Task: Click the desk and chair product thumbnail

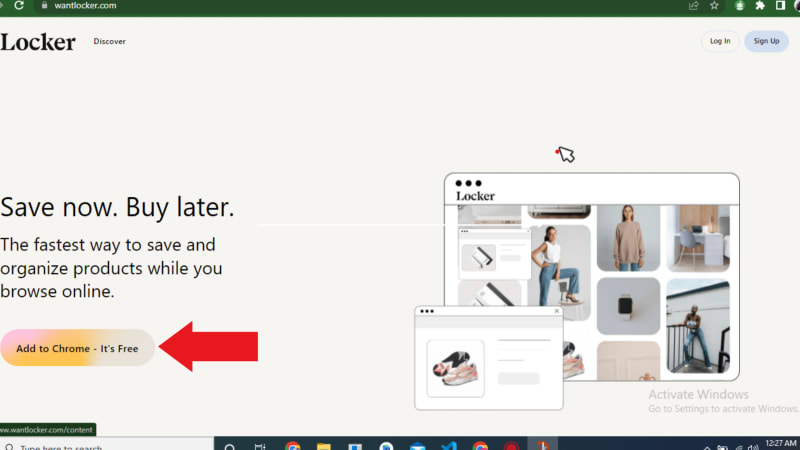Action: [x=698, y=238]
